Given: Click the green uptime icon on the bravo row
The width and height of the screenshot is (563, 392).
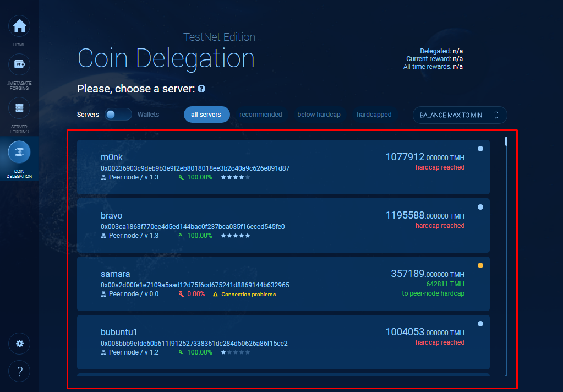Looking at the screenshot, I should tap(182, 236).
